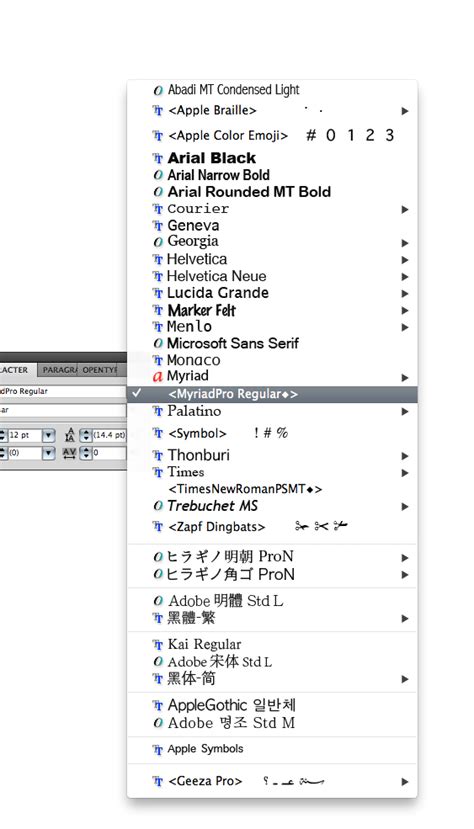Click the TrueType icon next to Zapf Dingbats
Image resolution: width=474 pixels, height=829 pixels.
[x=157, y=527]
